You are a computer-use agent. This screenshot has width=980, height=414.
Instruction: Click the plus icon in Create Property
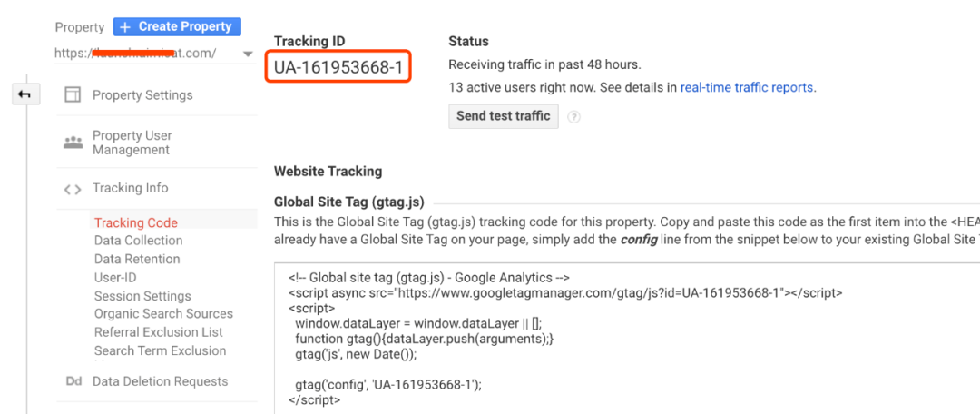coord(125,27)
